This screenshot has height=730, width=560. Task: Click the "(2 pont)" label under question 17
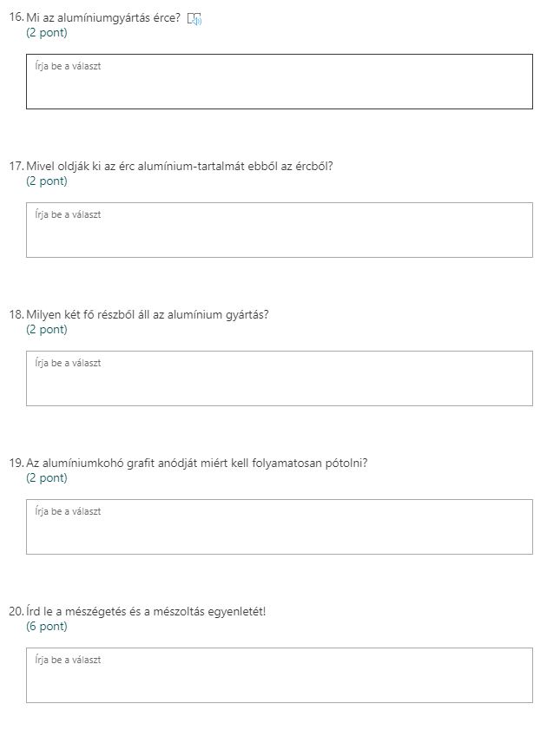pos(46,181)
